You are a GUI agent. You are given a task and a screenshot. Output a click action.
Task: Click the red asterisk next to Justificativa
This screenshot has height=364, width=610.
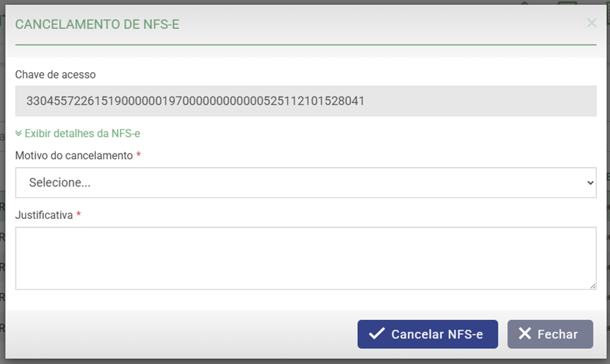[x=78, y=215]
